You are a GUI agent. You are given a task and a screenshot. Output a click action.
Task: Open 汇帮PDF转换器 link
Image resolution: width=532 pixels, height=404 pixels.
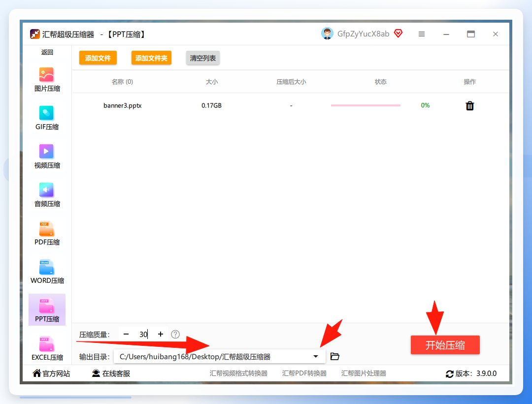click(304, 373)
